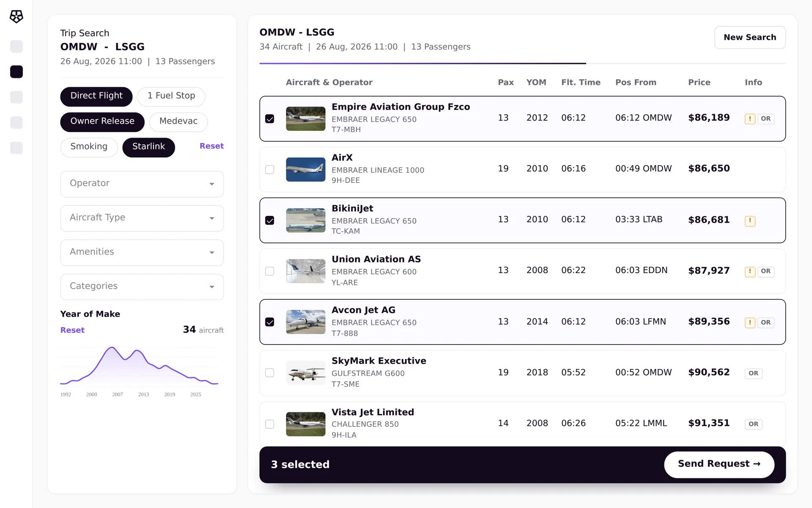Reset the Year of Make filter
Screen dimensions: 812x508
coord(72,330)
